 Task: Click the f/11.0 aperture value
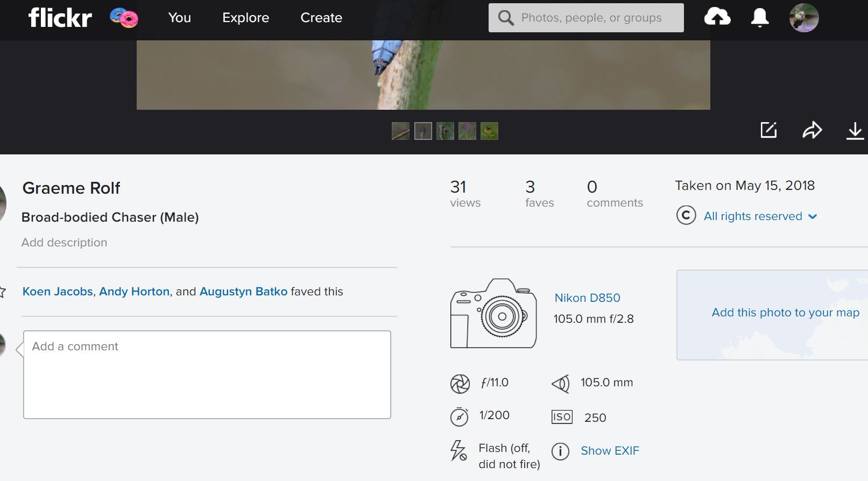495,383
